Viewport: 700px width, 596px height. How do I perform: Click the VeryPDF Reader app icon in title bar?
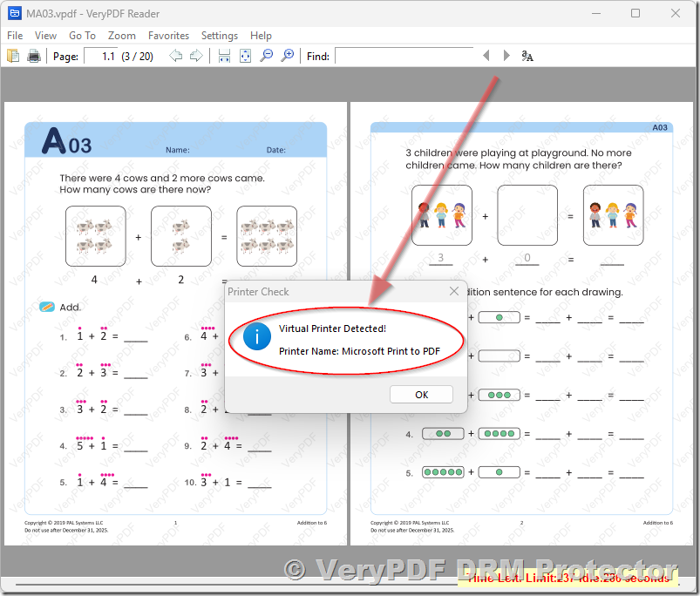(x=14, y=13)
